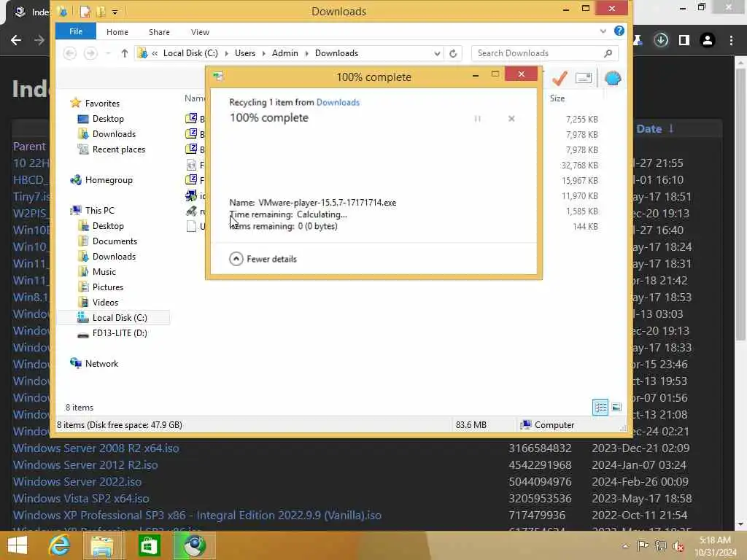The width and height of the screenshot is (747, 560).
Task: Go back with Explorer's back arrow
Action: 70,53
